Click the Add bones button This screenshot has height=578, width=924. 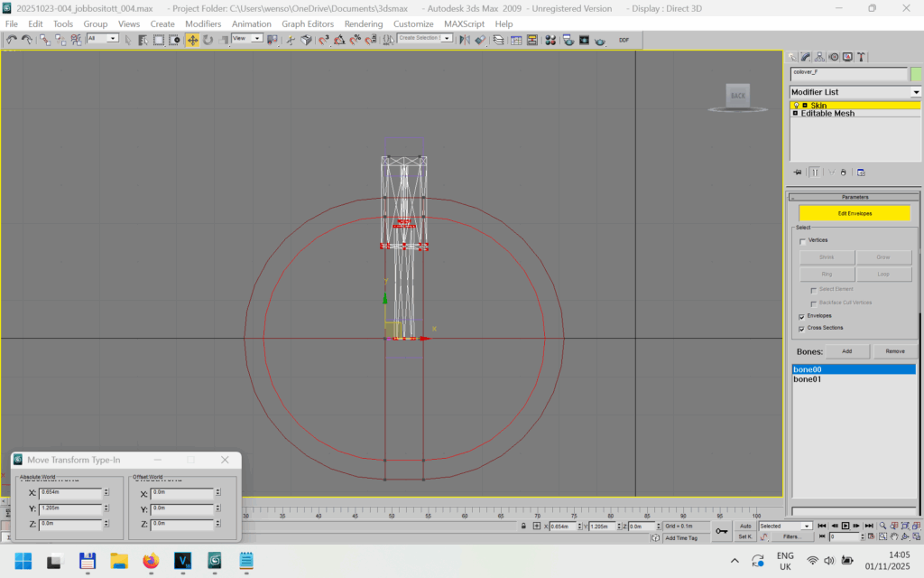pyautogui.click(x=847, y=350)
